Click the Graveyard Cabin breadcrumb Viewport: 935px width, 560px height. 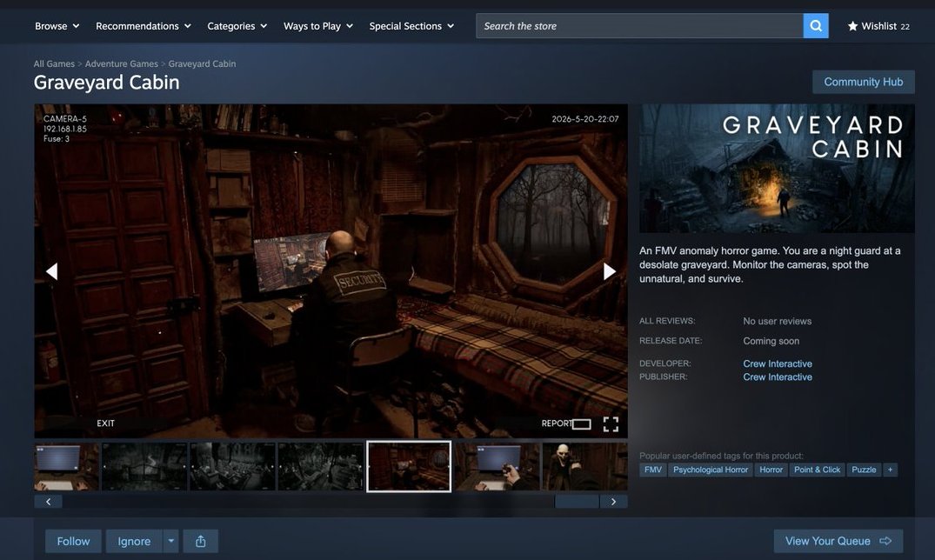pyautogui.click(x=202, y=63)
